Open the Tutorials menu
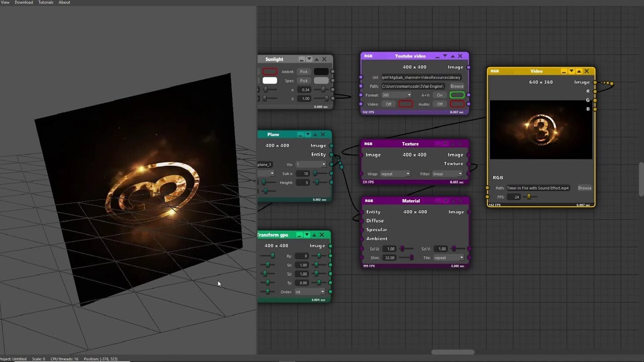The image size is (644, 362). (45, 3)
